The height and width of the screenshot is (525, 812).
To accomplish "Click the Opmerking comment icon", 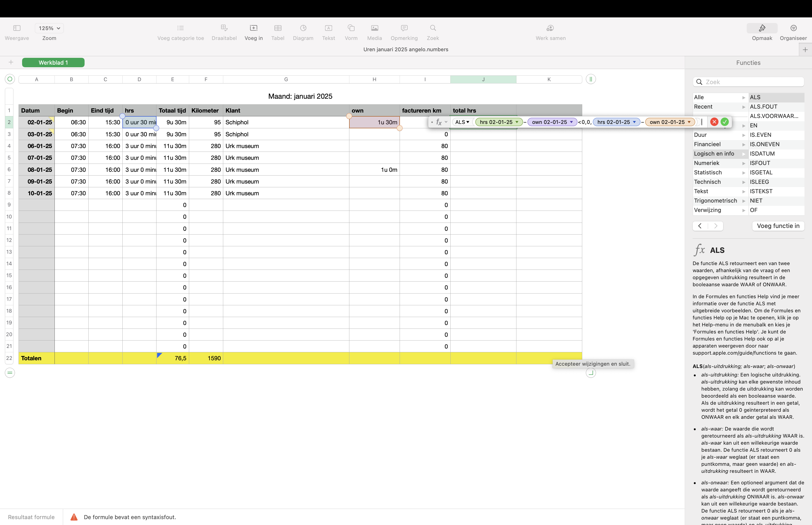I will 404,28.
